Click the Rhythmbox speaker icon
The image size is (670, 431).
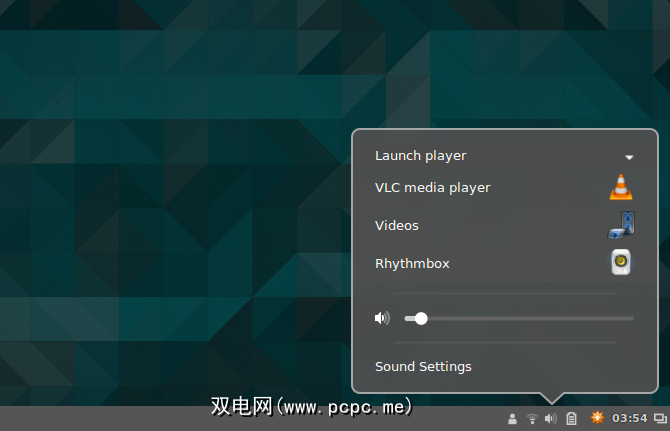click(x=621, y=262)
